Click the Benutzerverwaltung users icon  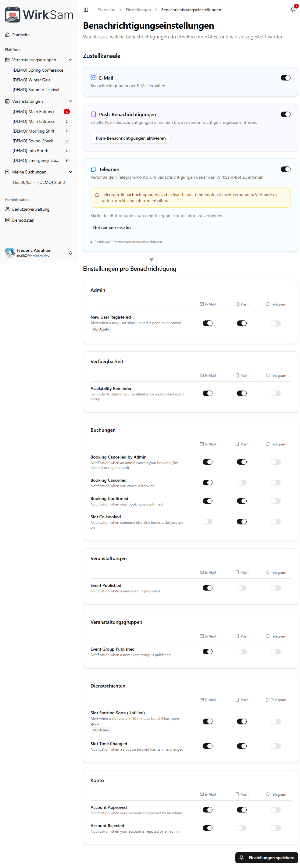pos(7,209)
